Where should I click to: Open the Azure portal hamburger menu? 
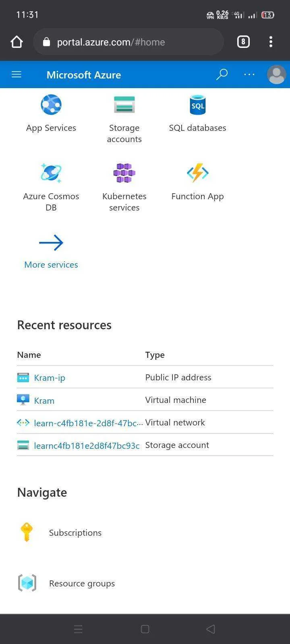pos(17,74)
